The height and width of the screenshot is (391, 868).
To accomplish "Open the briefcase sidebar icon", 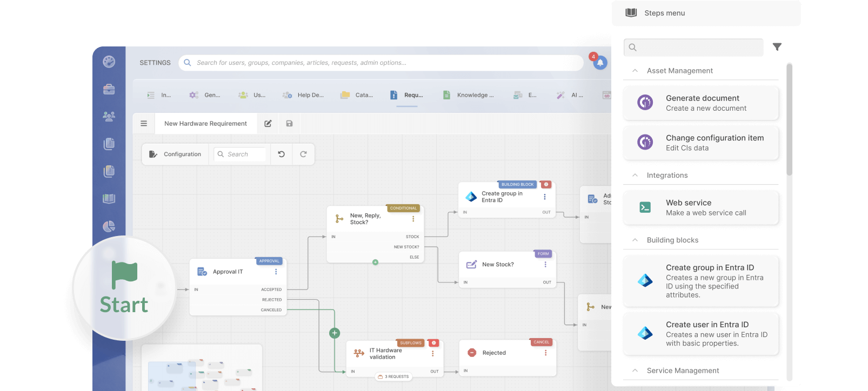I will (x=109, y=89).
